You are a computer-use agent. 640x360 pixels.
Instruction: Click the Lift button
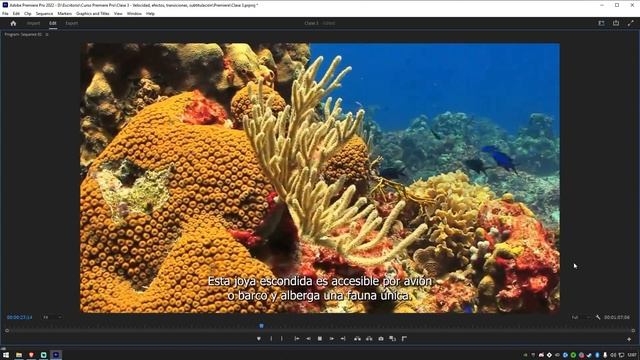pyautogui.click(x=357, y=339)
